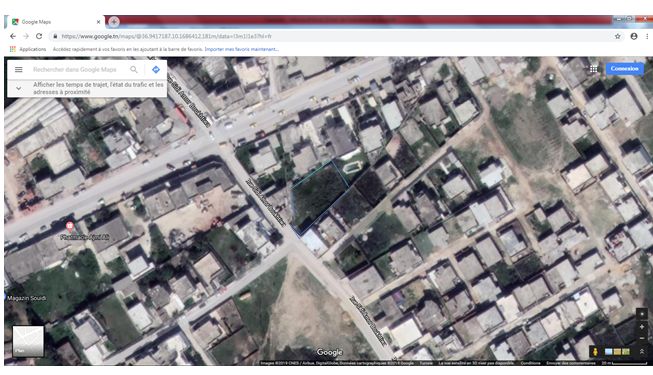Select the Pharmacie map marker
The width and height of the screenshot is (653, 375).
point(70,226)
